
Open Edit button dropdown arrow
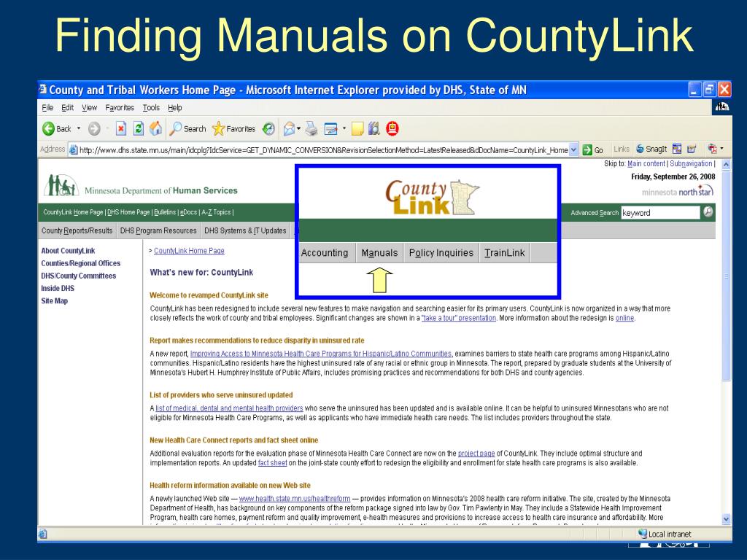tap(344, 128)
